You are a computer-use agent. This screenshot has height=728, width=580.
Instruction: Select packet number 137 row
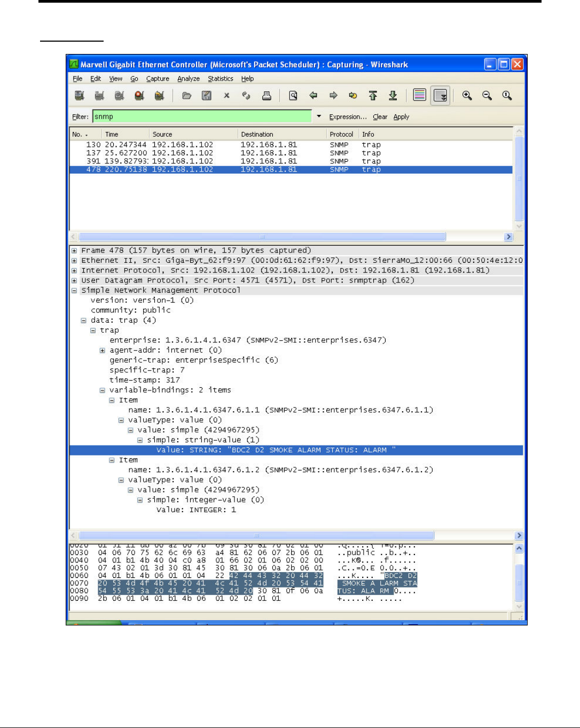291,153
